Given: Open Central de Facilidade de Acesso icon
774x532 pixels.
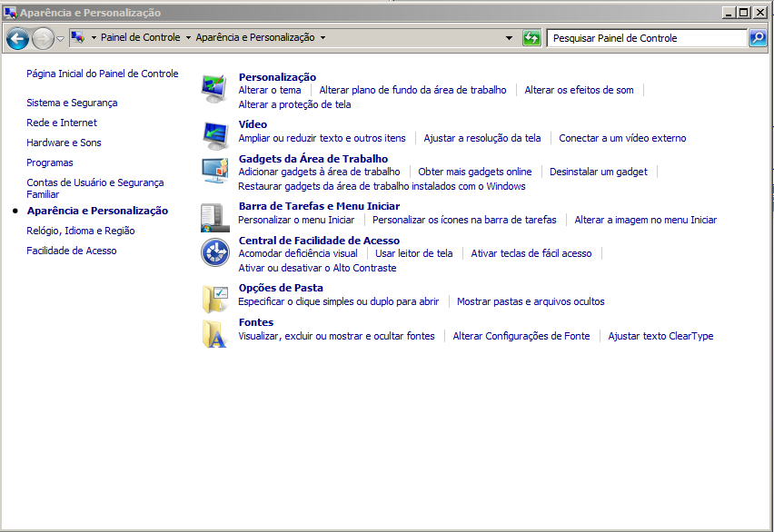Looking at the screenshot, I should point(215,252).
